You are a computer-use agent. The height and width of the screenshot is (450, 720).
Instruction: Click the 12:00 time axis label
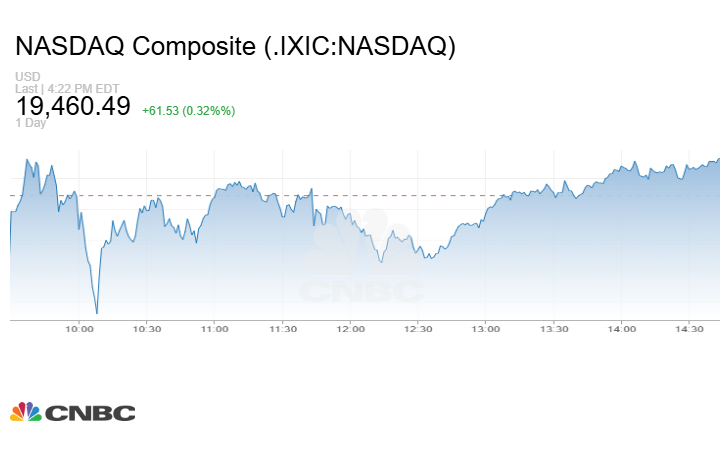pyautogui.click(x=350, y=329)
